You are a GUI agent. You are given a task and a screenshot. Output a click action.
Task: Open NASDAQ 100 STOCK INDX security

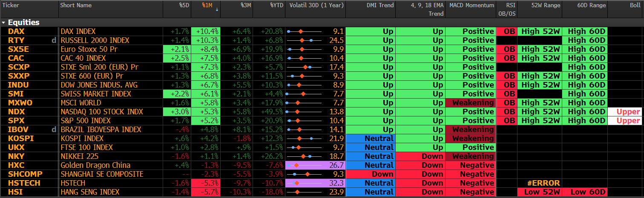tap(102, 112)
